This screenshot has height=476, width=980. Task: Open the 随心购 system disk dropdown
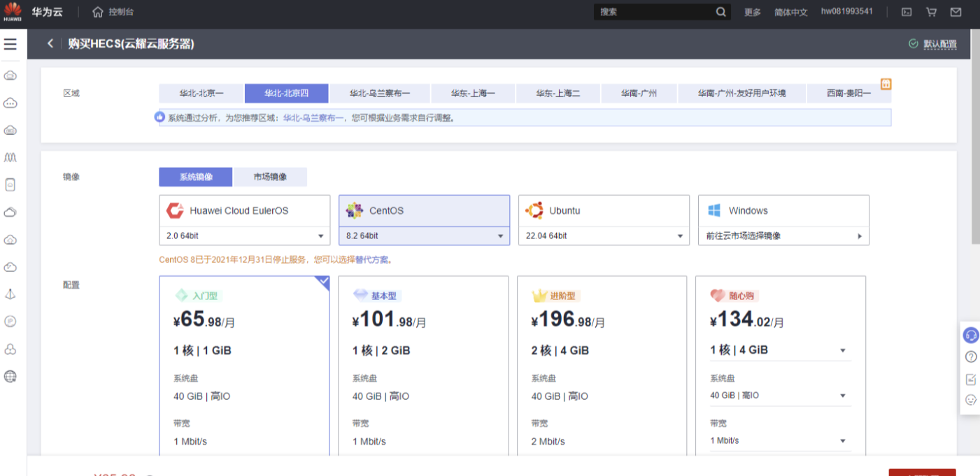[x=781, y=396]
